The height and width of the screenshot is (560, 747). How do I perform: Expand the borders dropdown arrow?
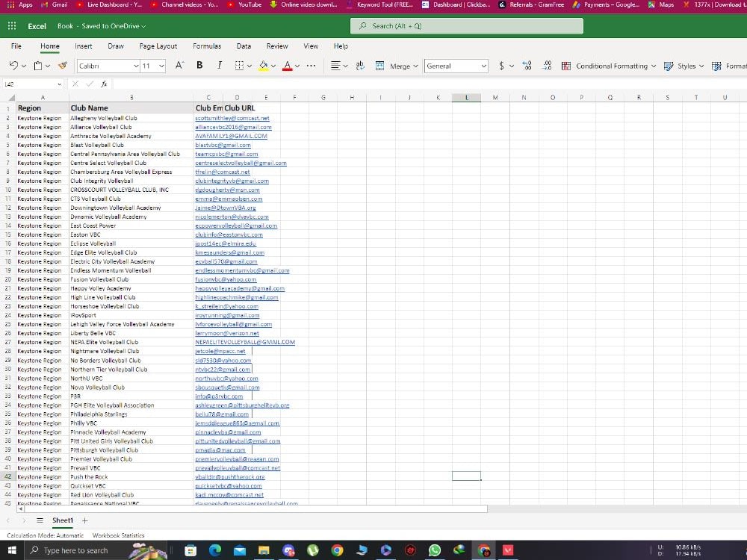point(249,66)
